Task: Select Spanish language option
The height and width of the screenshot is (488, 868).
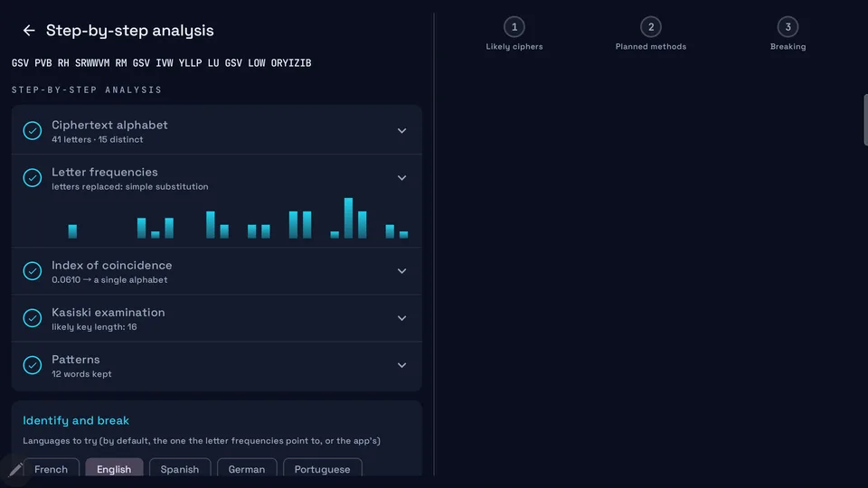Action: [x=180, y=469]
